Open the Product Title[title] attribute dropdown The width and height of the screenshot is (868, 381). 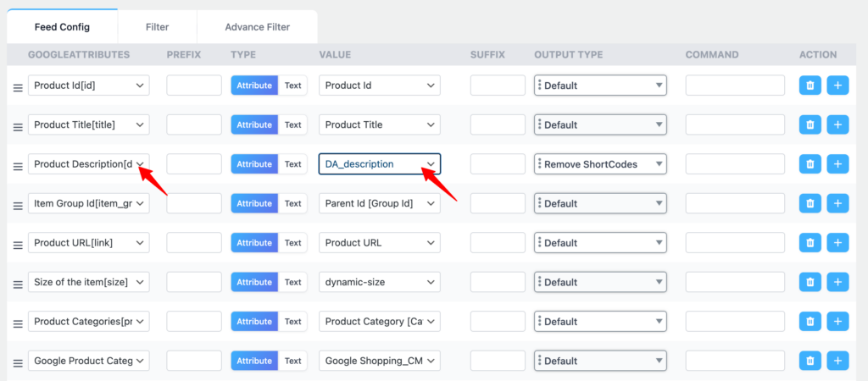[88, 125]
